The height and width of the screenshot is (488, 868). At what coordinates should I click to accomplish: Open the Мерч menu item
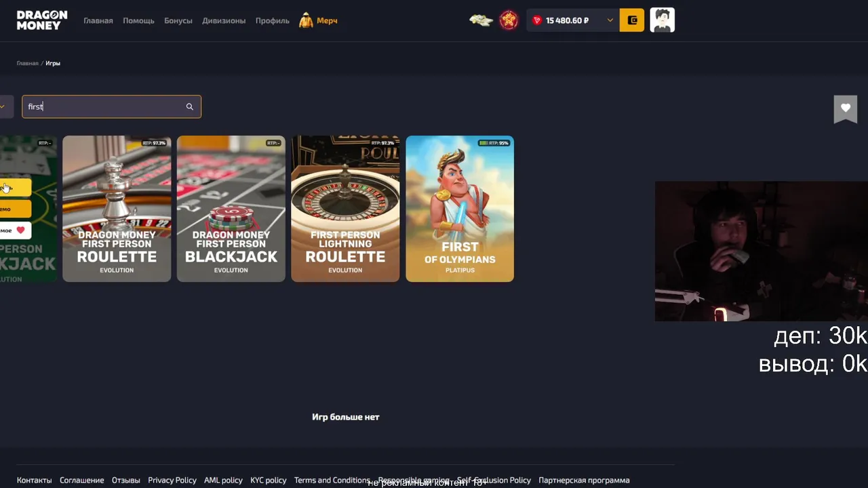[x=327, y=20]
